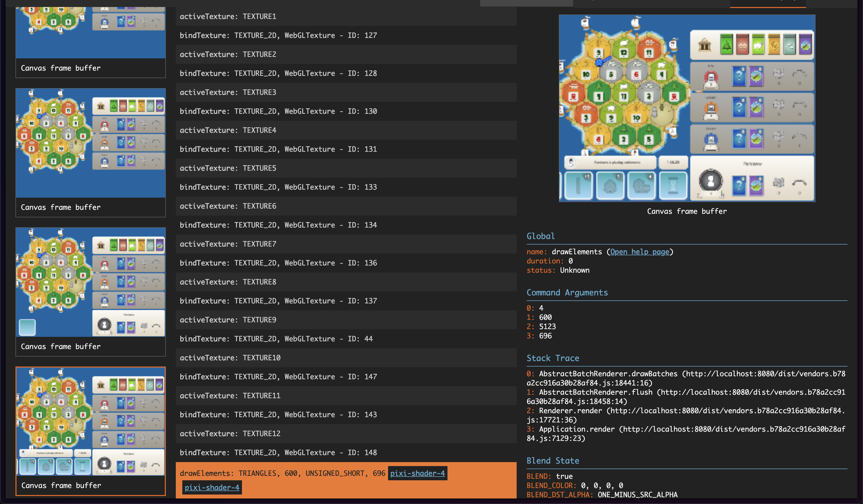Select the activeTexture: TEXTURE10 command row
863x504 pixels.
[346, 358]
